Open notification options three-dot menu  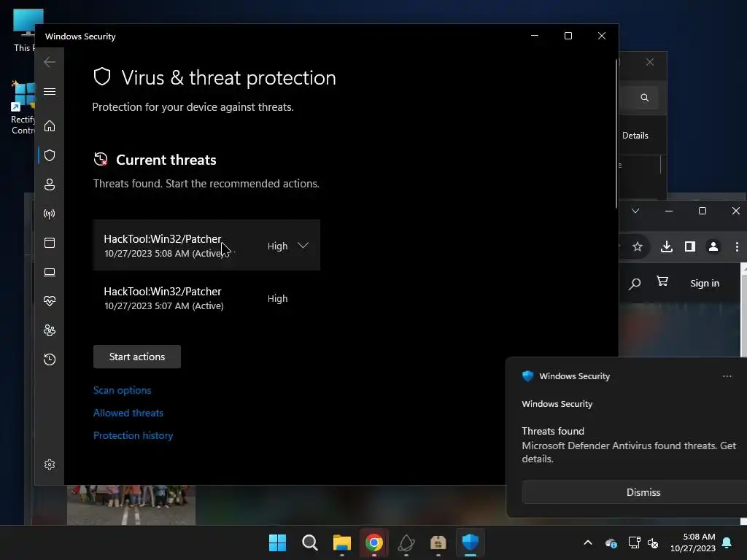point(727,376)
